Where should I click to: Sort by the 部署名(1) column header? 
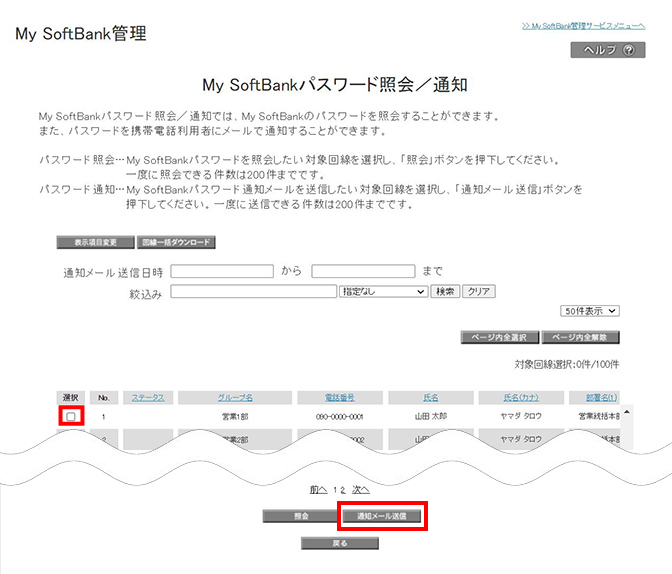[x=601, y=398]
